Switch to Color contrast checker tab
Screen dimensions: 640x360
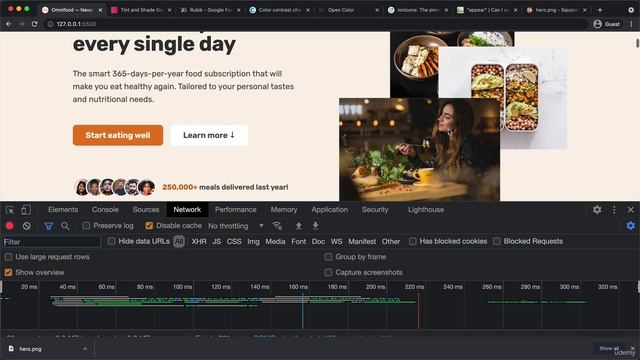[279, 10]
